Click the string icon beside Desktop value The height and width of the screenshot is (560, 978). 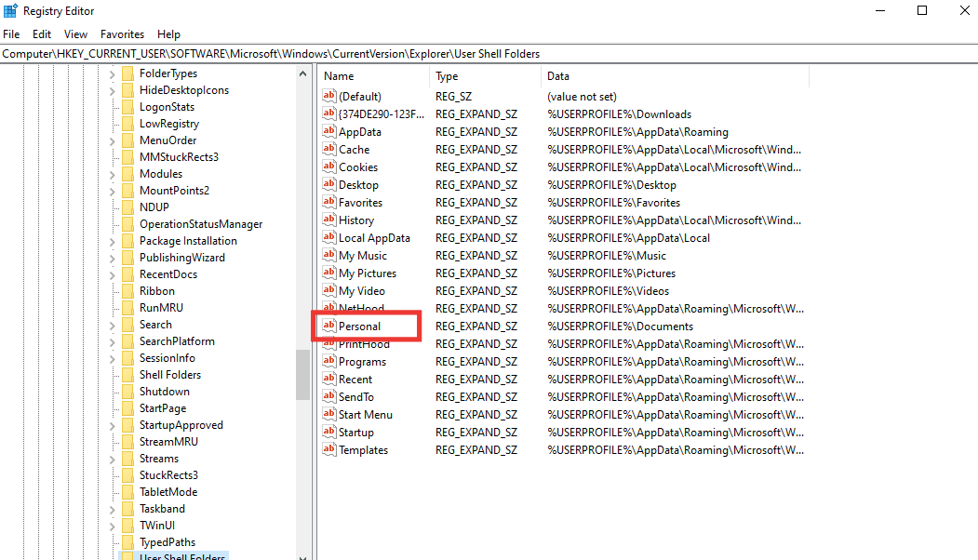pos(328,184)
